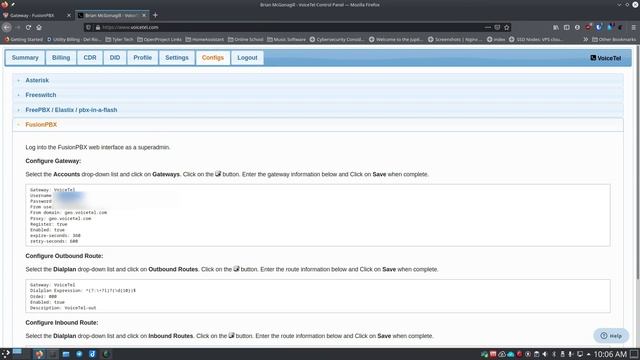
Task: Open the Settings tab
Action: tap(177, 58)
